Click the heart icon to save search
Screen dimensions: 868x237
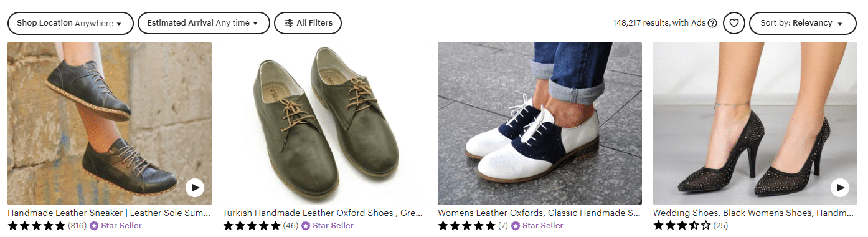pyautogui.click(x=734, y=23)
